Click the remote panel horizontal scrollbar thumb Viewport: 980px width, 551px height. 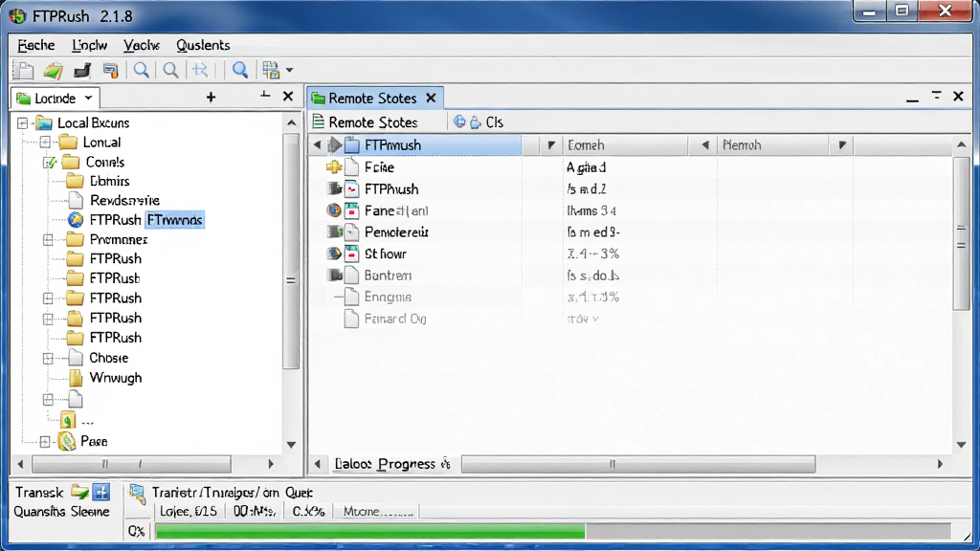click(637, 464)
